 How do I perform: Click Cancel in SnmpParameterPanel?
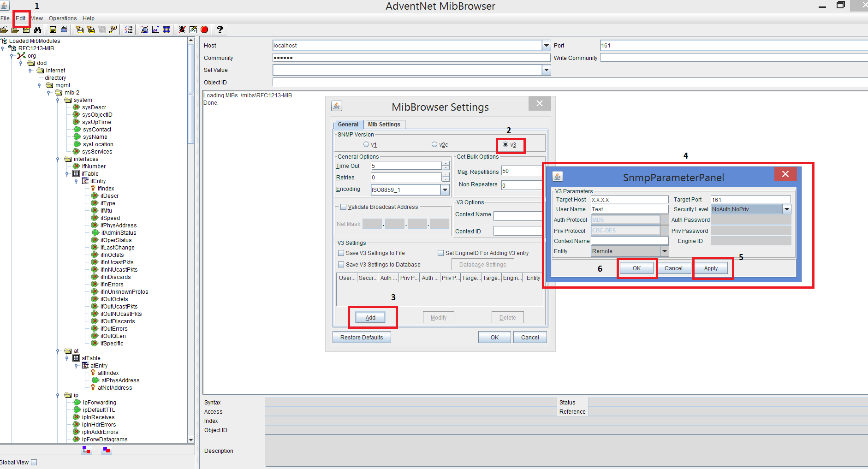673,268
